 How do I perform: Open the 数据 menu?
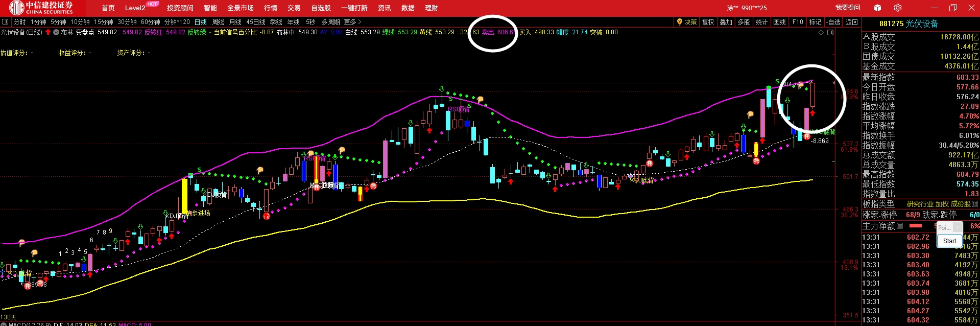[x=408, y=8]
